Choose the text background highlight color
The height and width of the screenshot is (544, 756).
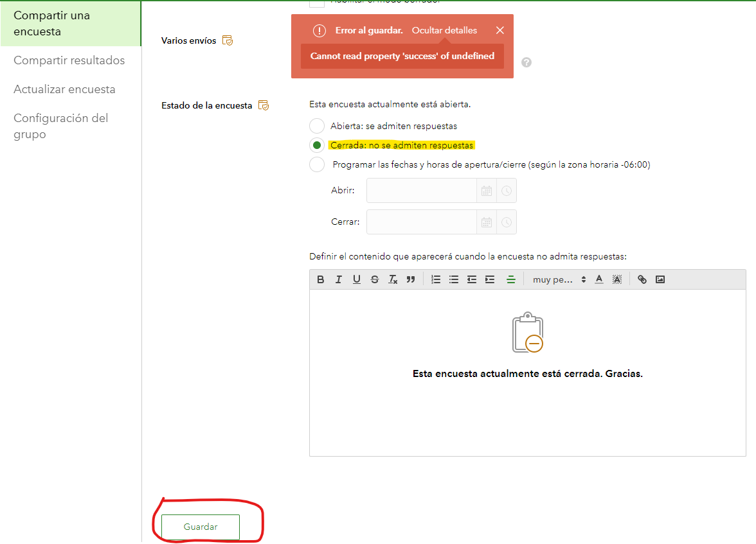click(617, 279)
